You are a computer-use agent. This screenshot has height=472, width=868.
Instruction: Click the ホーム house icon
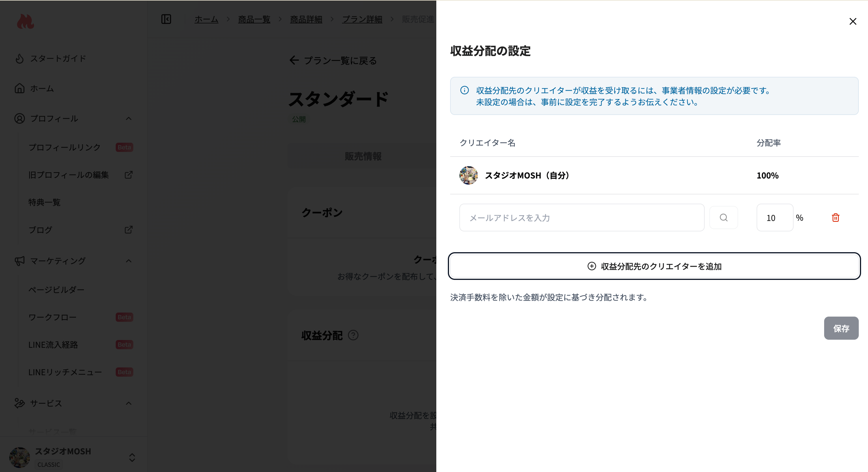pos(20,88)
